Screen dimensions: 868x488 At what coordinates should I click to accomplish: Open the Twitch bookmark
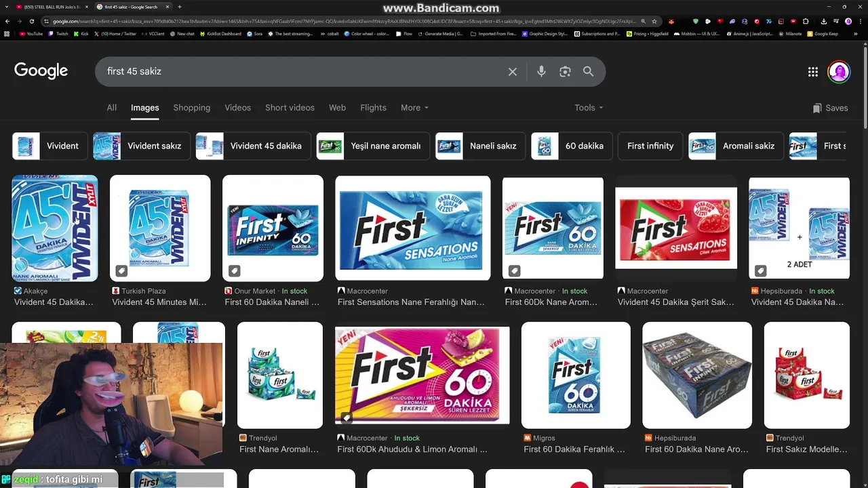coord(58,33)
